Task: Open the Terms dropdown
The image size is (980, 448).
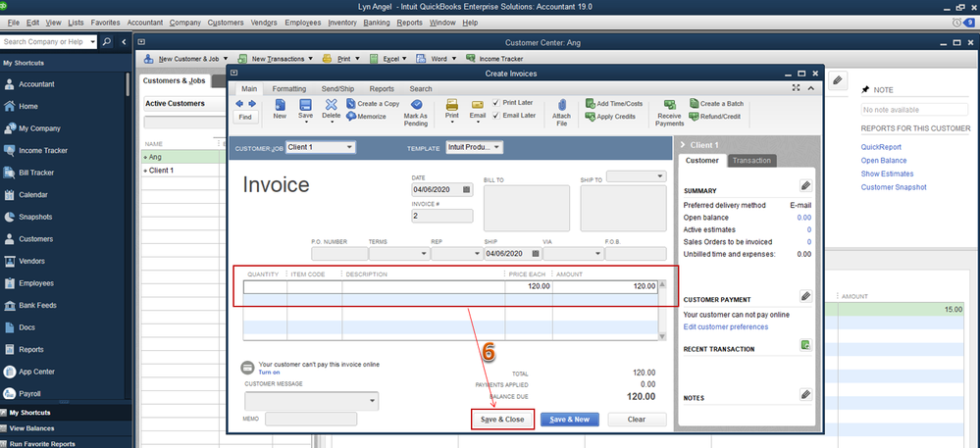Action: click(424, 254)
